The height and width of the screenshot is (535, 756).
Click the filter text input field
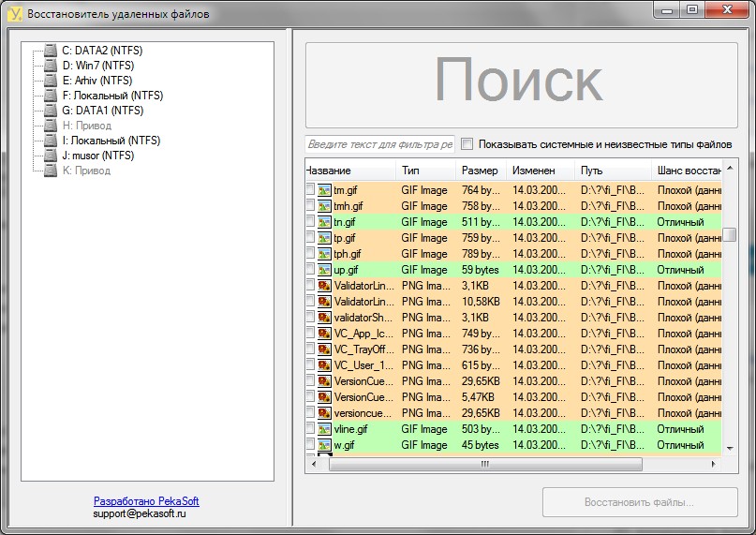click(x=380, y=143)
